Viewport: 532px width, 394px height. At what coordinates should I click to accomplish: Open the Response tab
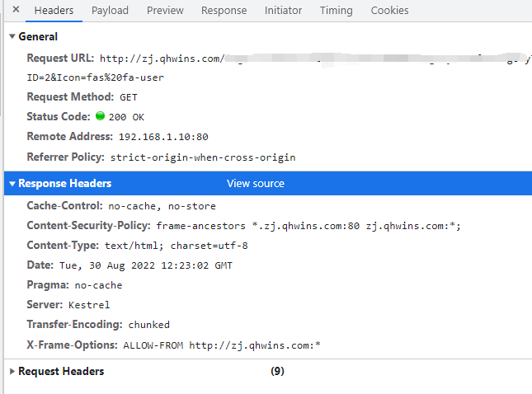224,11
